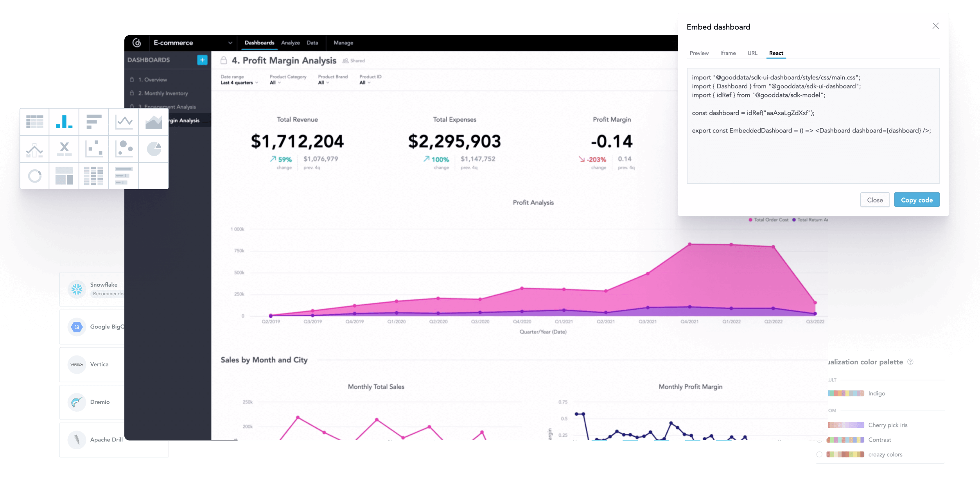Switch to the Iframe embed tab
Viewport: 980px width, 495px height.
pyautogui.click(x=728, y=53)
